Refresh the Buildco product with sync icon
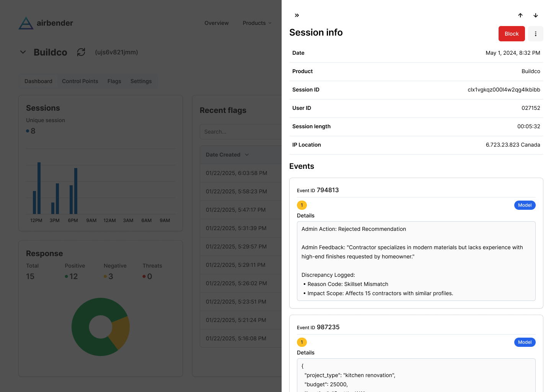The height and width of the screenshot is (392, 551). (x=81, y=52)
